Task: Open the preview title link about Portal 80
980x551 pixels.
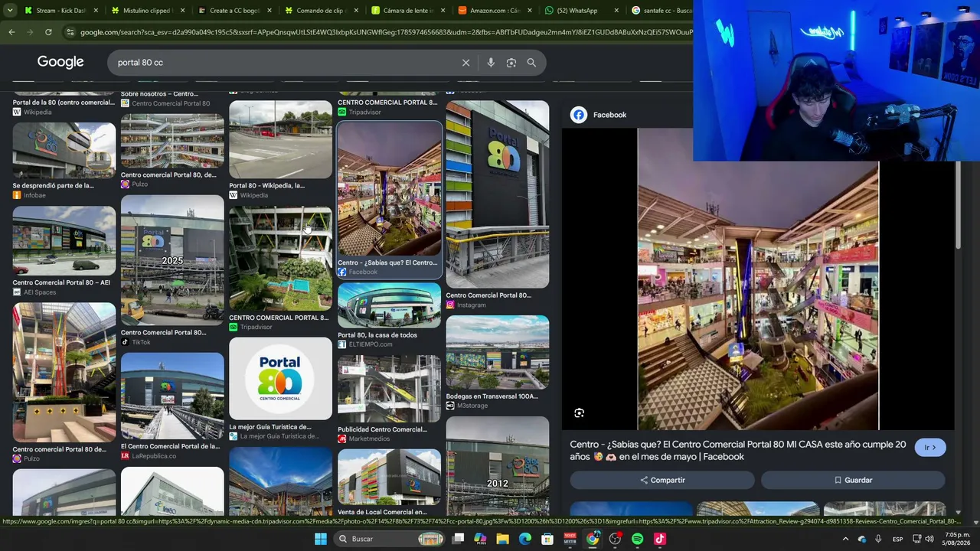Action: pos(738,451)
